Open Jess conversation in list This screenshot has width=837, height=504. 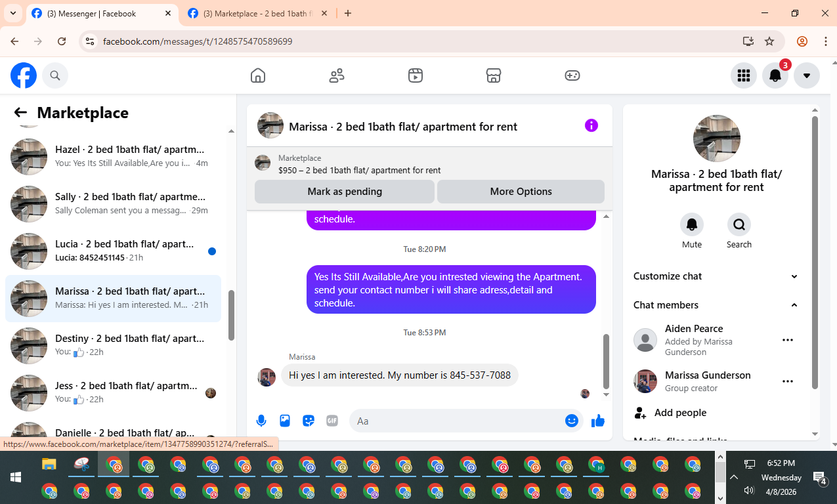pos(113,393)
